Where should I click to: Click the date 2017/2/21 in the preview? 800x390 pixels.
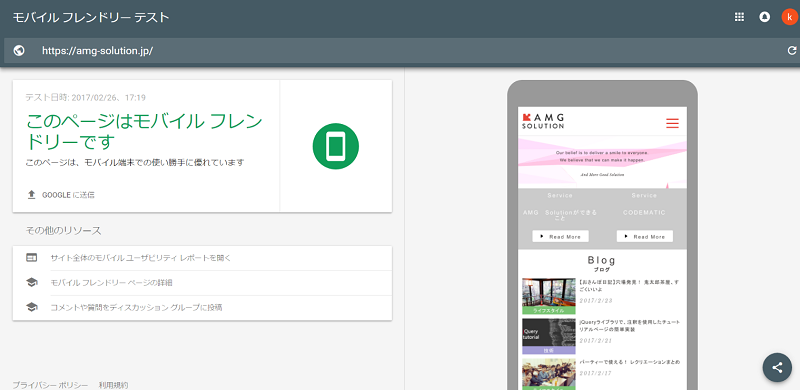click(596, 340)
